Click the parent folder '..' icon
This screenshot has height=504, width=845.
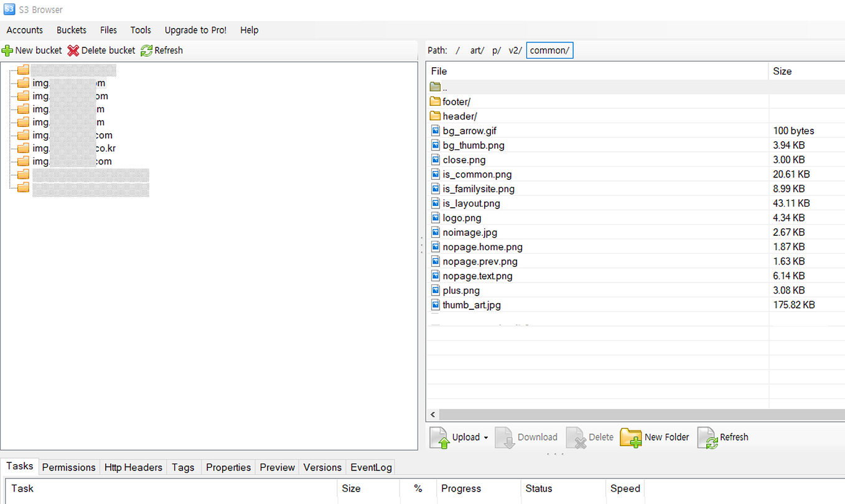coord(435,86)
